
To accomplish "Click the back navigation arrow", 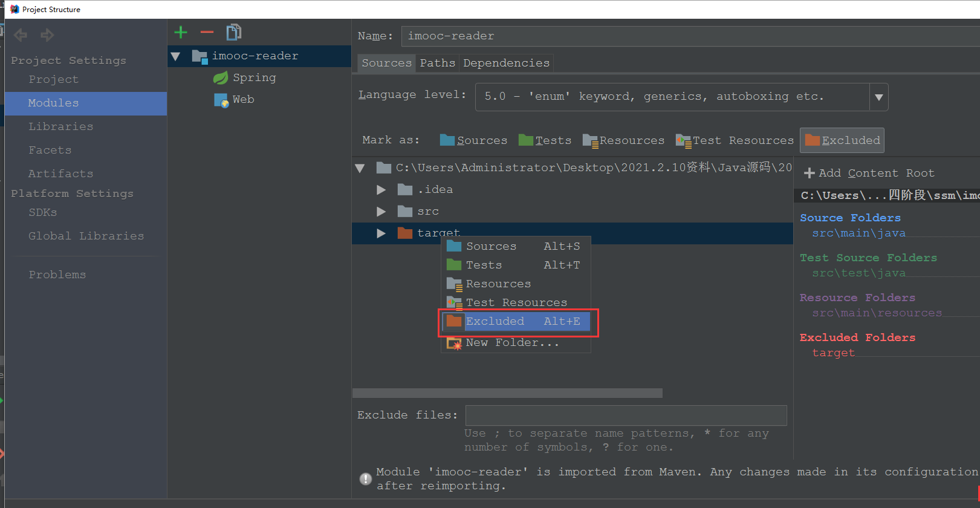I will pos(21,35).
